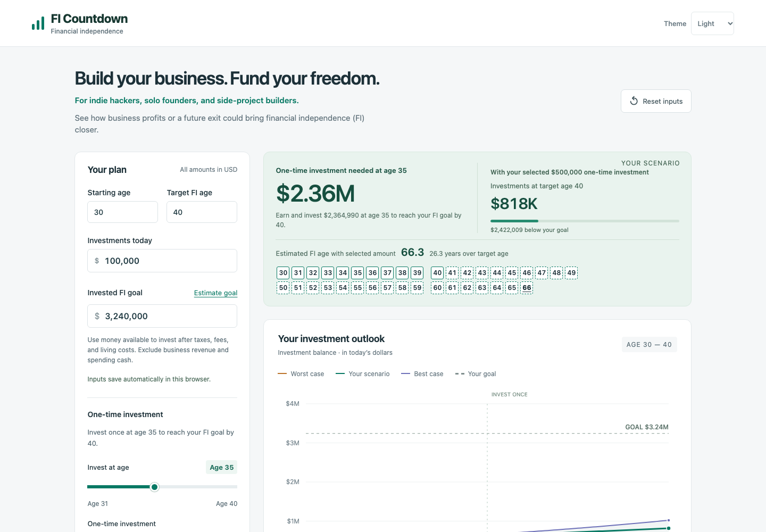Select age box 35 in the timeline
The image size is (766, 532).
[357, 273]
